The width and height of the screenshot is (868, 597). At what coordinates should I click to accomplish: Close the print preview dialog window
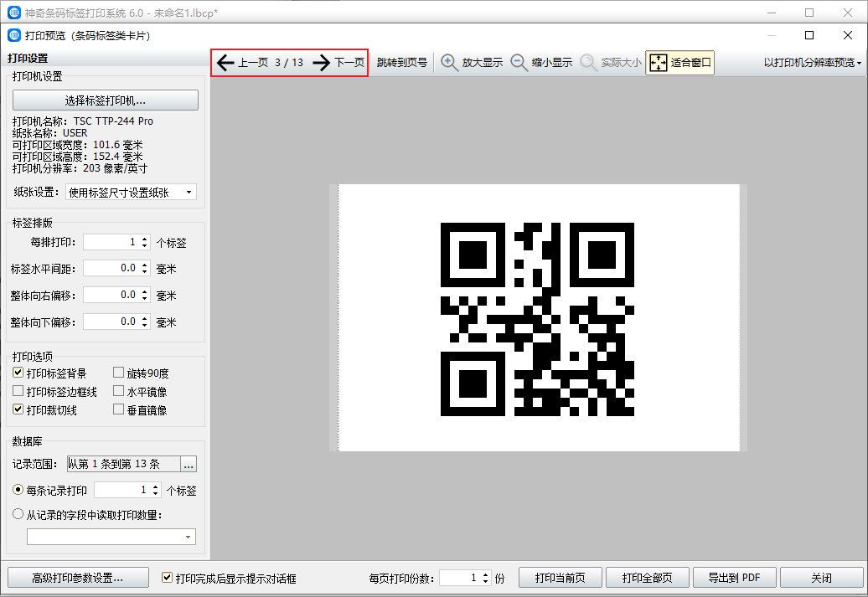(x=848, y=35)
